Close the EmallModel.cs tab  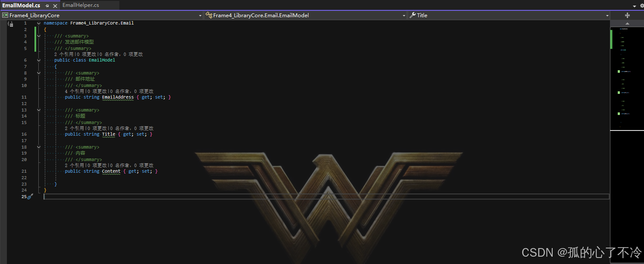[x=55, y=6]
